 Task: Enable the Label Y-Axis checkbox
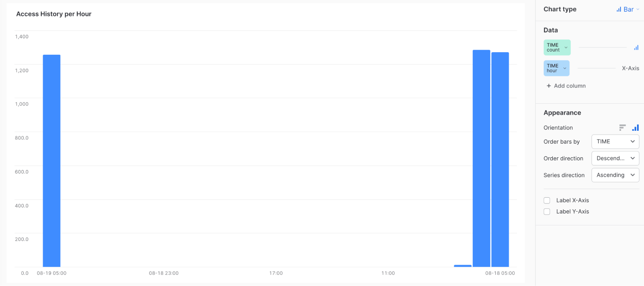tap(547, 212)
